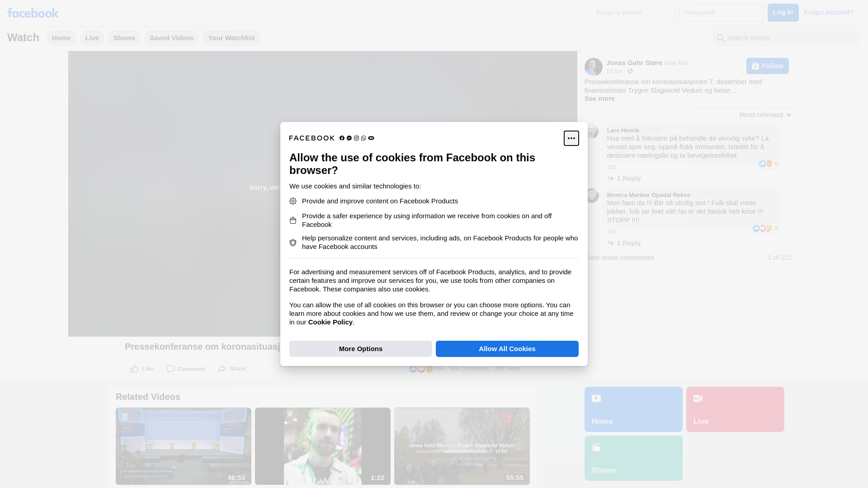Click the Facebook logo

[33, 13]
